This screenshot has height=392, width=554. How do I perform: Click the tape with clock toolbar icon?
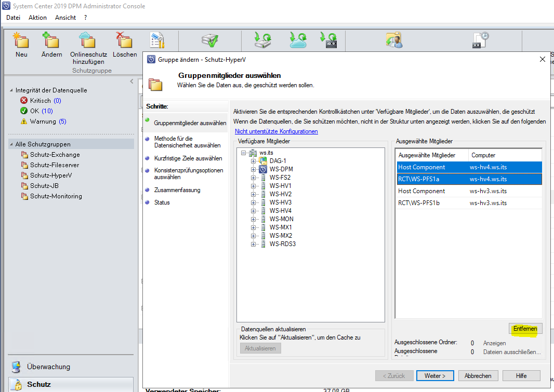click(x=481, y=40)
